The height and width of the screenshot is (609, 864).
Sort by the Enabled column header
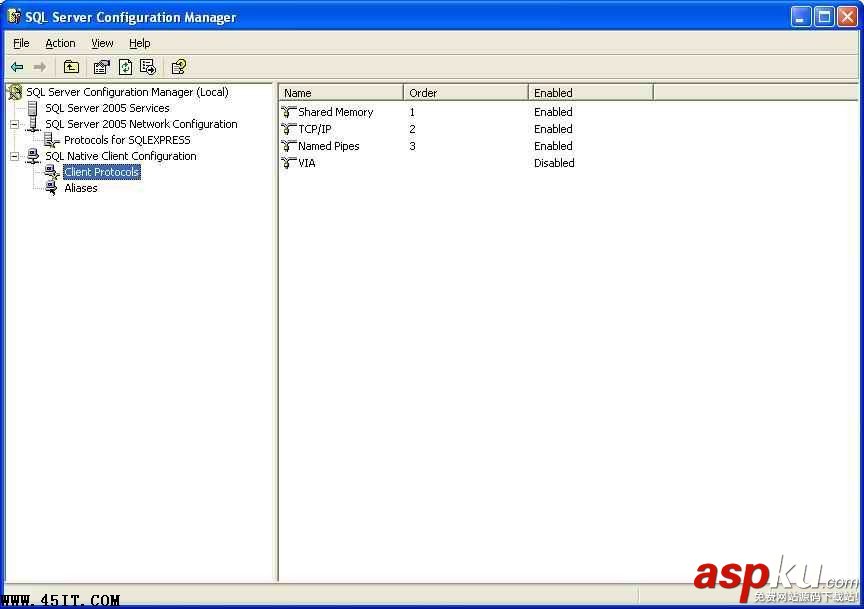point(591,93)
